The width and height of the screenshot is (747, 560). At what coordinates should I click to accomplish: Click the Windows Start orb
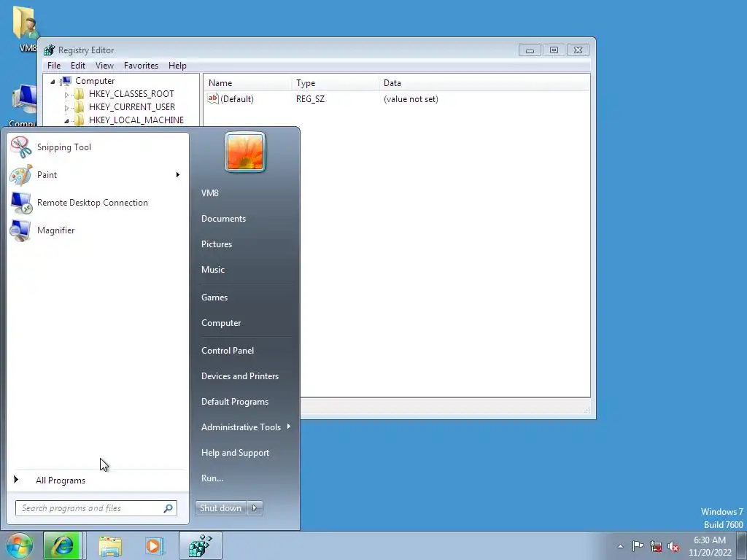point(20,545)
